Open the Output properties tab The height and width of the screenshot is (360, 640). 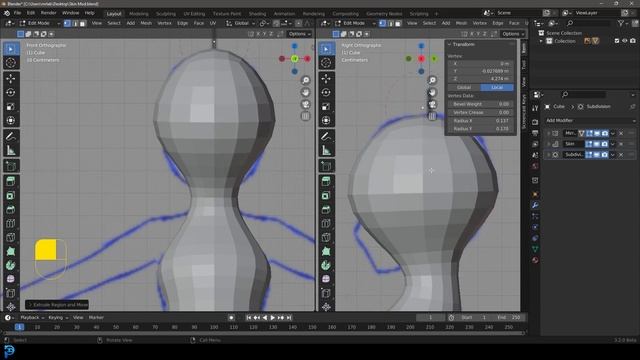(x=535, y=133)
